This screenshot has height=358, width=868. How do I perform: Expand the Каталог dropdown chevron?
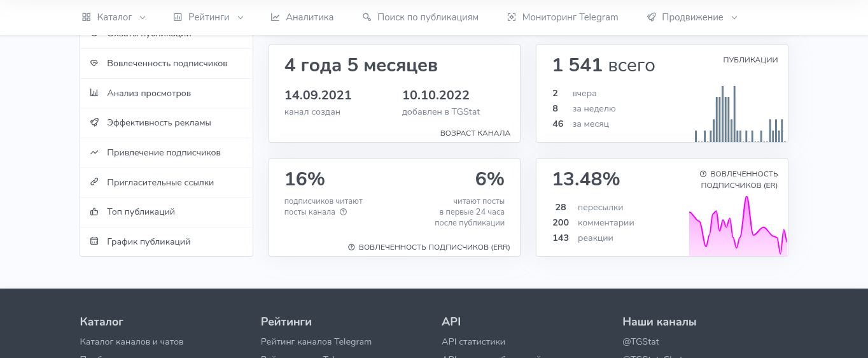(143, 18)
